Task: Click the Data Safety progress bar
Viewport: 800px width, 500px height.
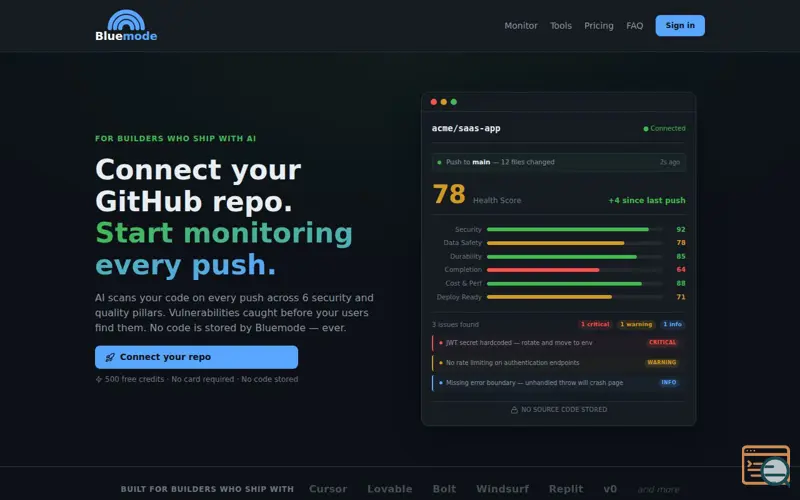Action: 574,243
